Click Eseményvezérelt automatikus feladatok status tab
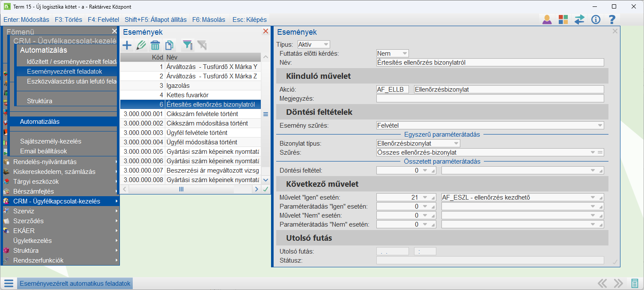 tap(75, 284)
